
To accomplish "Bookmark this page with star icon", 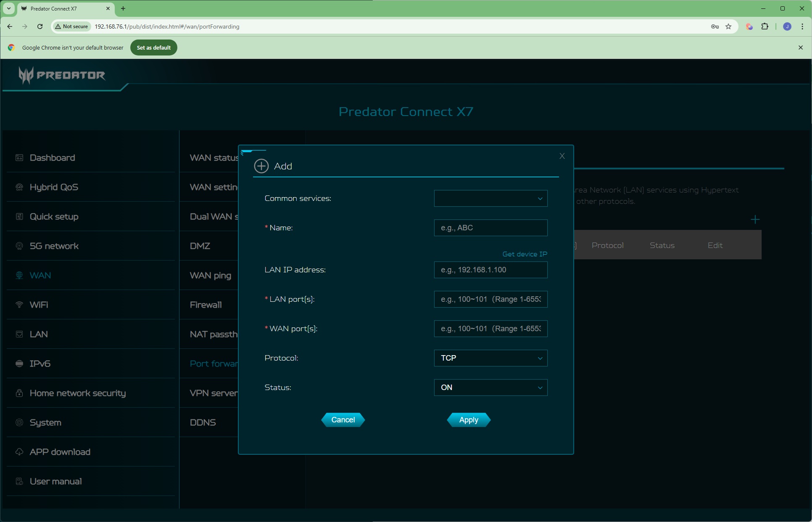I will coord(728,26).
